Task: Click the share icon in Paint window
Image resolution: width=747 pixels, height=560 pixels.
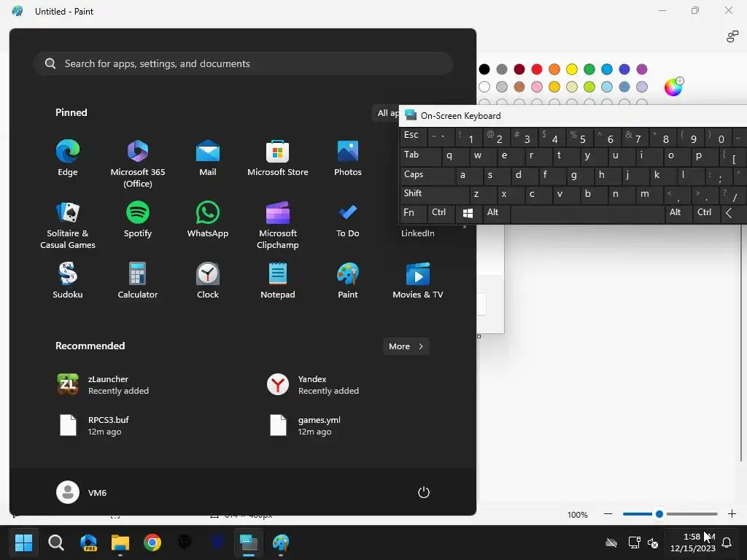Action: click(x=732, y=36)
